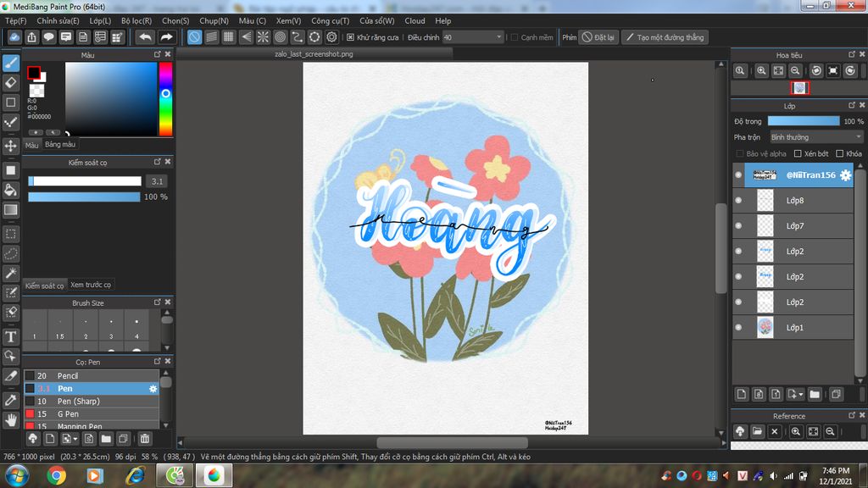
Task: Zoom in on the Navigator panel
Action: [x=762, y=71]
